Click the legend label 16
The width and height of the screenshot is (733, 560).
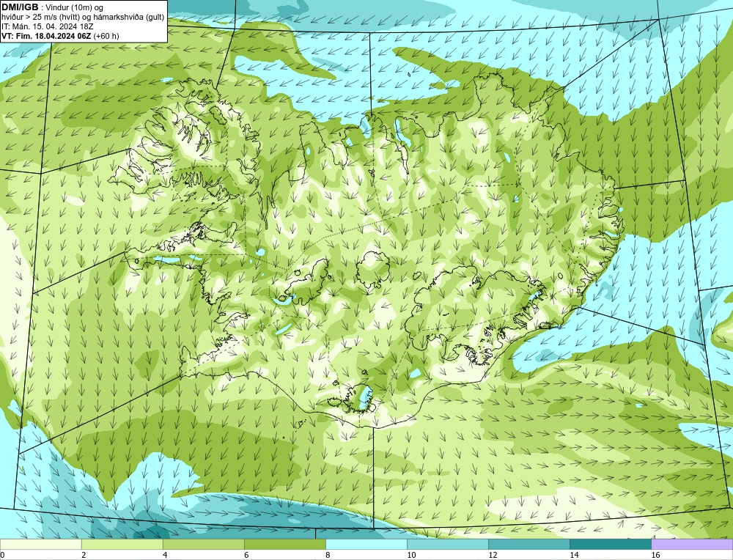tap(655, 556)
